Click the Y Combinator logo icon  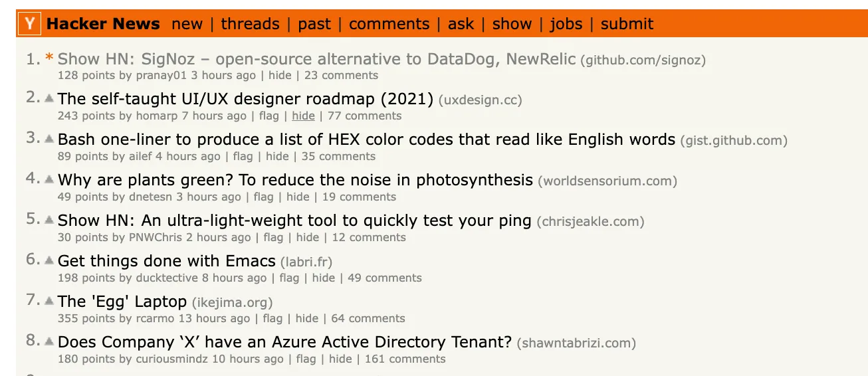(x=30, y=24)
